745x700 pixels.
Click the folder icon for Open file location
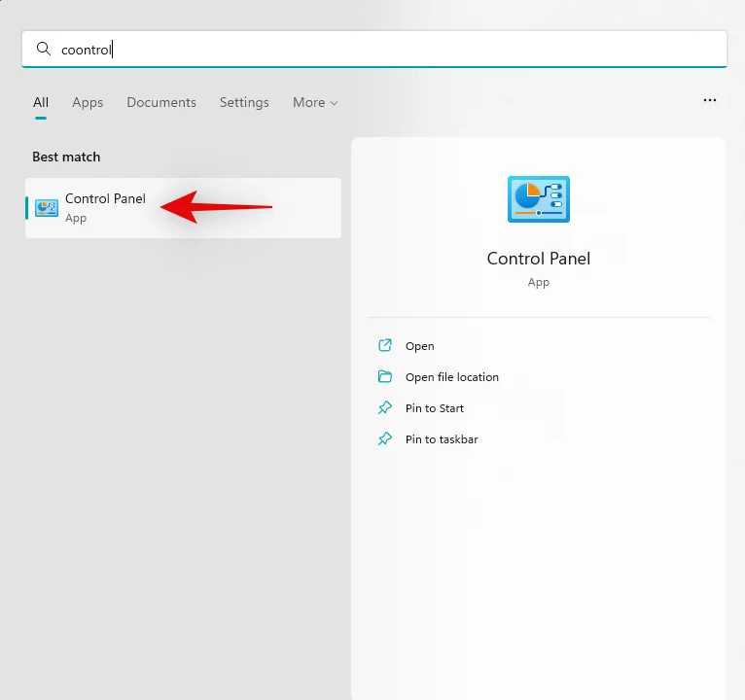(x=385, y=377)
